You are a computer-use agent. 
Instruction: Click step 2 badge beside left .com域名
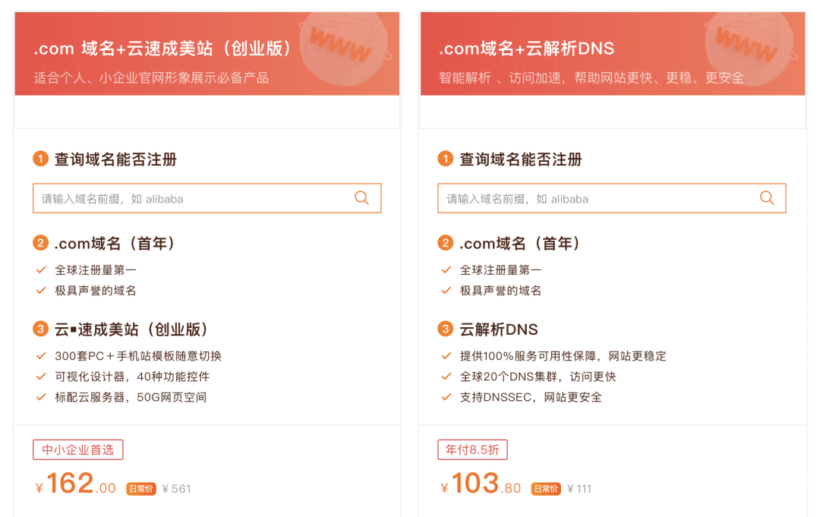(41, 243)
